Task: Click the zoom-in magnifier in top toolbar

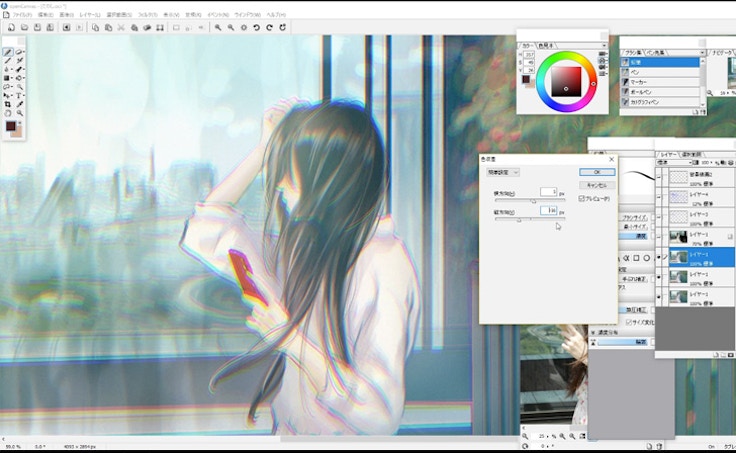Action: point(217,28)
